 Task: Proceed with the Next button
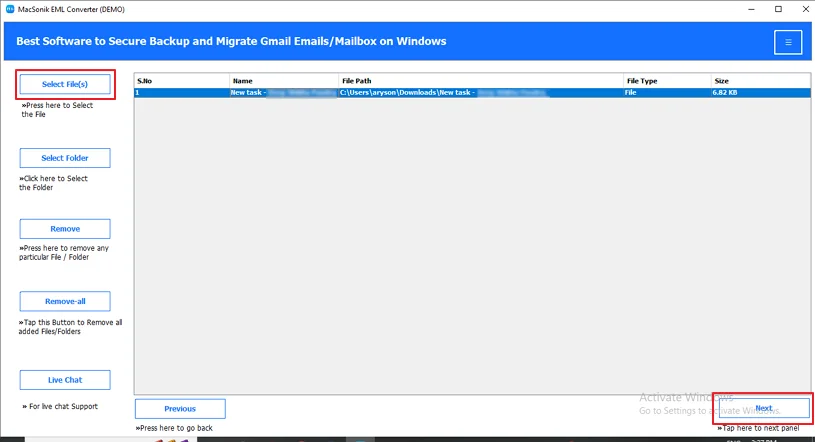[764, 408]
